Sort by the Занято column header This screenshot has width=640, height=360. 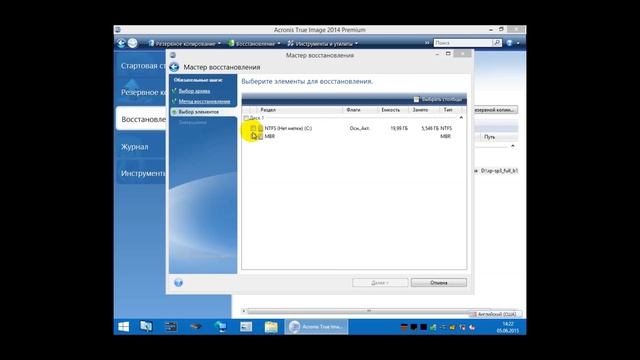pyautogui.click(x=424, y=110)
